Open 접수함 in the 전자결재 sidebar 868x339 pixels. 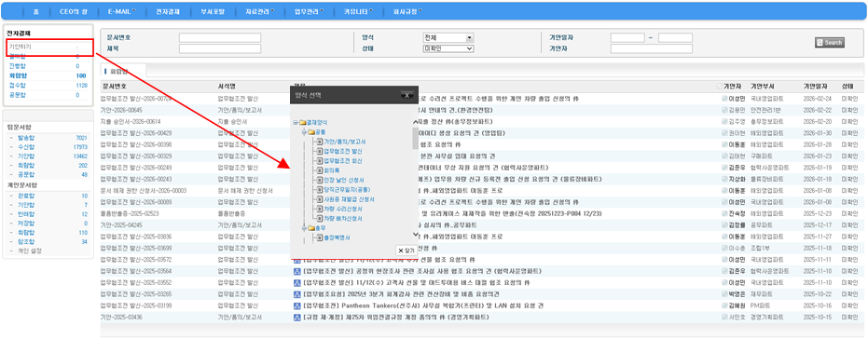tap(17, 85)
